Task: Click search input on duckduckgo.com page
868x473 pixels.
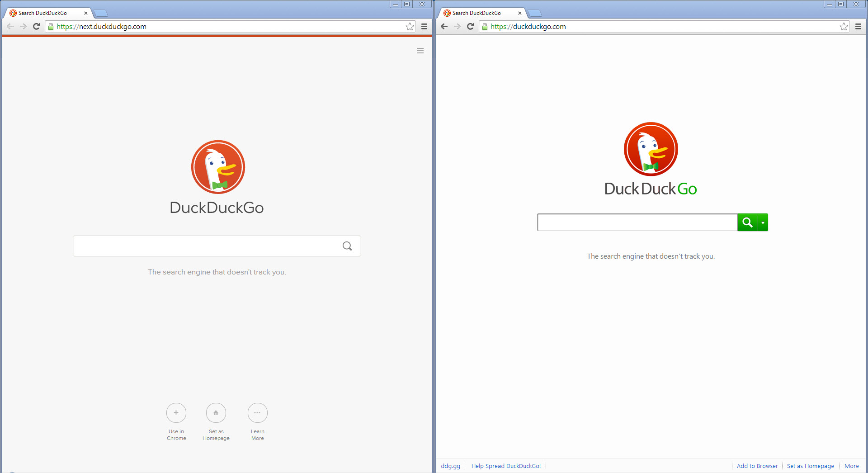Action: tap(637, 222)
